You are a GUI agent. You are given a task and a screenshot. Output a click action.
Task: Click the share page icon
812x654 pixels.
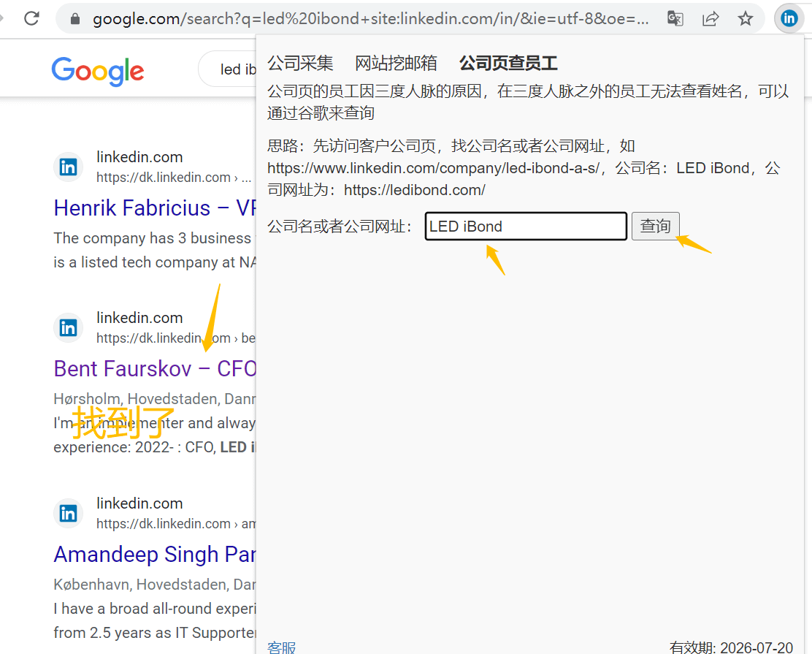[710, 19]
